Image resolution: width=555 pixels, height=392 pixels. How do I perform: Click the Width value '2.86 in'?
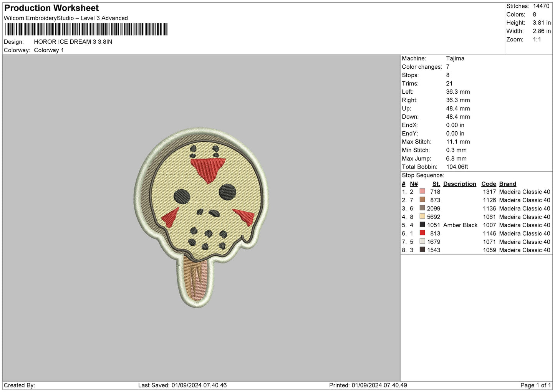[x=542, y=31]
